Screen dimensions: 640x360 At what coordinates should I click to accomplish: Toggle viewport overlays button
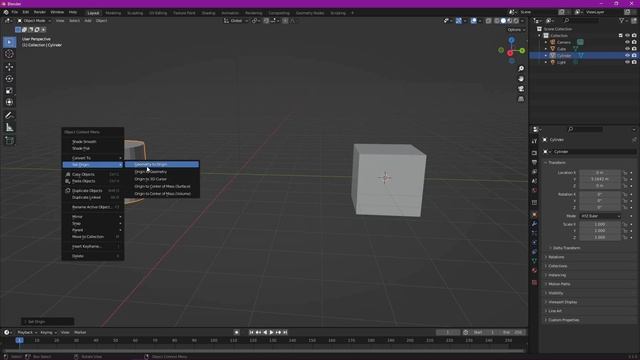tap(473, 20)
